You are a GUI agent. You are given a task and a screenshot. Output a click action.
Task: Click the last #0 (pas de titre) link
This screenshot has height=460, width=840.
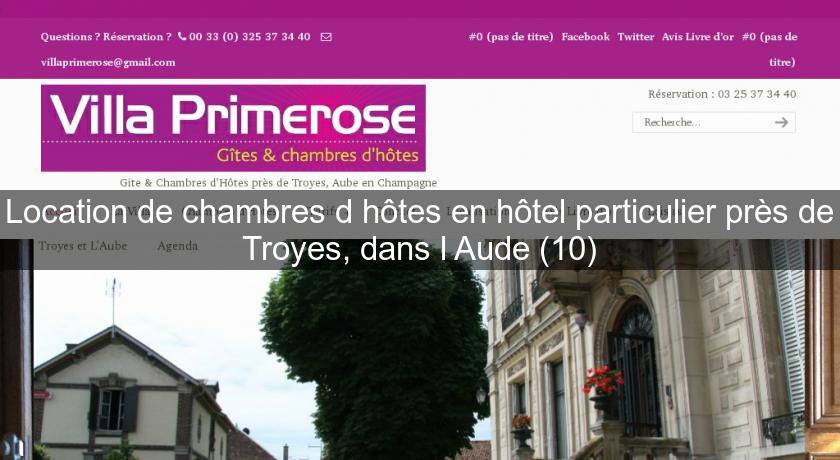point(770,49)
